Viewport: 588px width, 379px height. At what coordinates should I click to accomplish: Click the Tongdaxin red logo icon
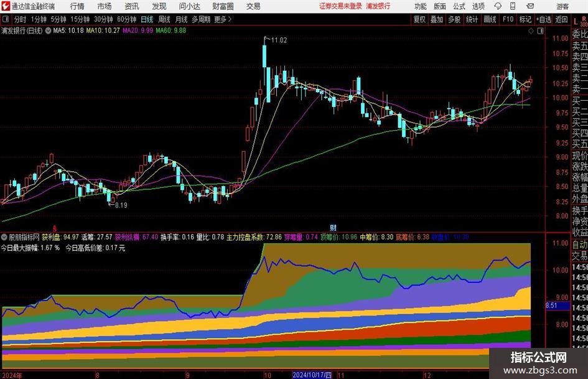6,6
